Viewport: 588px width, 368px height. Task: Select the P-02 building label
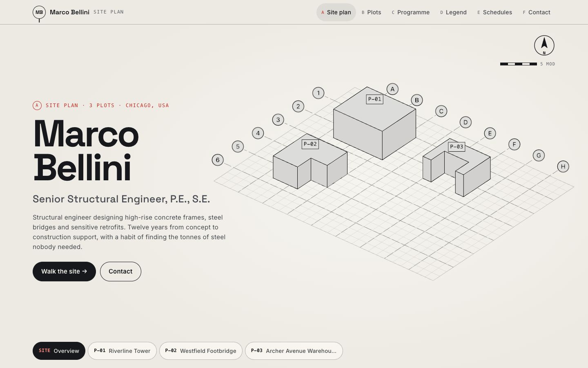310,144
